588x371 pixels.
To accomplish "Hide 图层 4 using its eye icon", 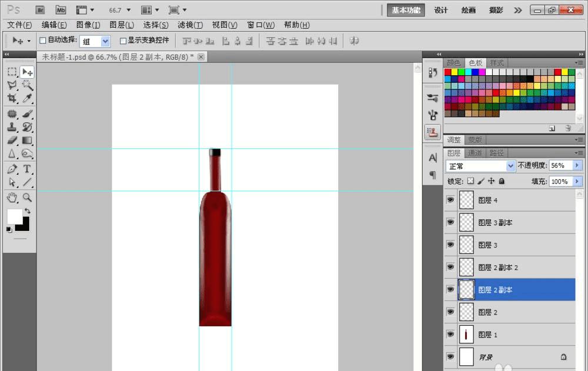I will click(x=450, y=200).
